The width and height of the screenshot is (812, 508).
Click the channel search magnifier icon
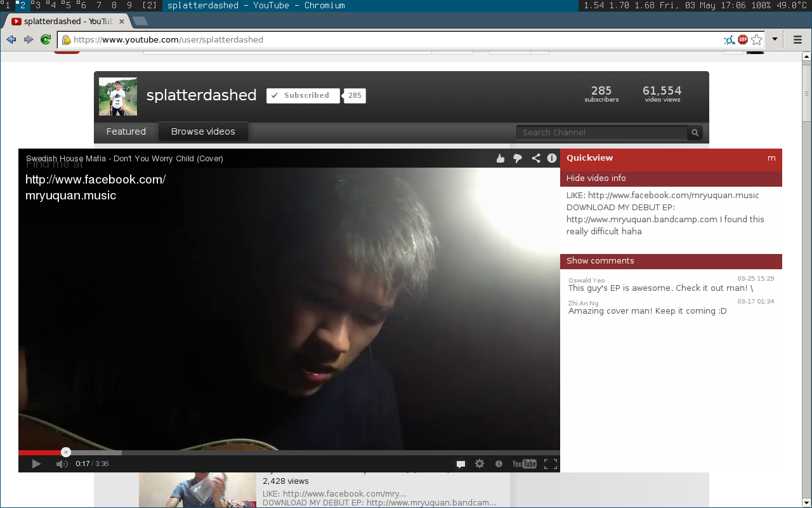tap(695, 133)
